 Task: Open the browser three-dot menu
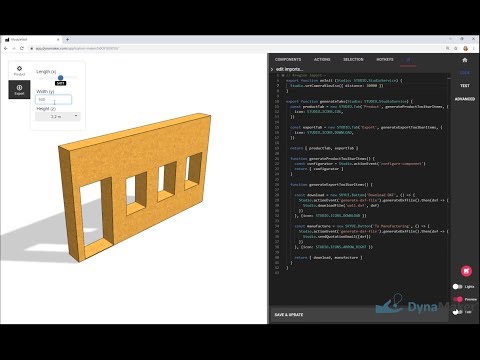tap(474, 48)
